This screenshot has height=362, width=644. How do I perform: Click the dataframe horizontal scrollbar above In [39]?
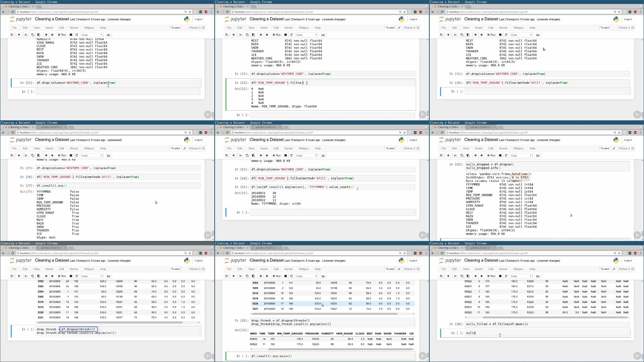coord(547,317)
